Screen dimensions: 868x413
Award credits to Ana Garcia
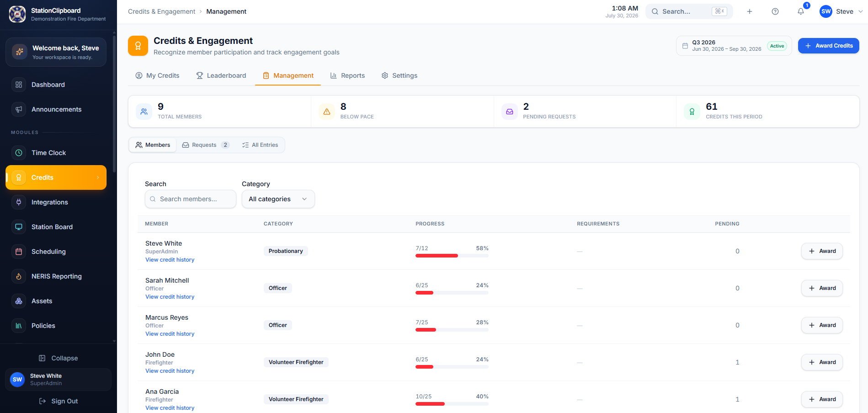pyautogui.click(x=822, y=399)
